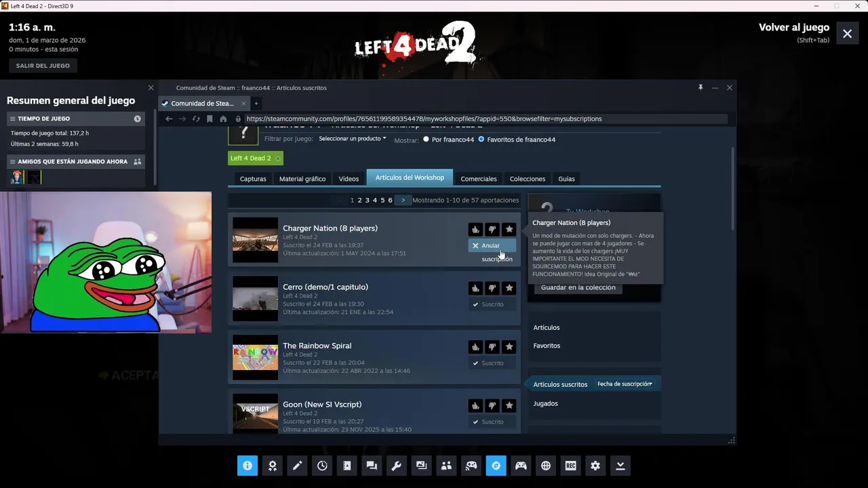Toggle the Suscrito check for The Rainbow Spiral
The height and width of the screenshot is (488, 868).
tap(492, 363)
